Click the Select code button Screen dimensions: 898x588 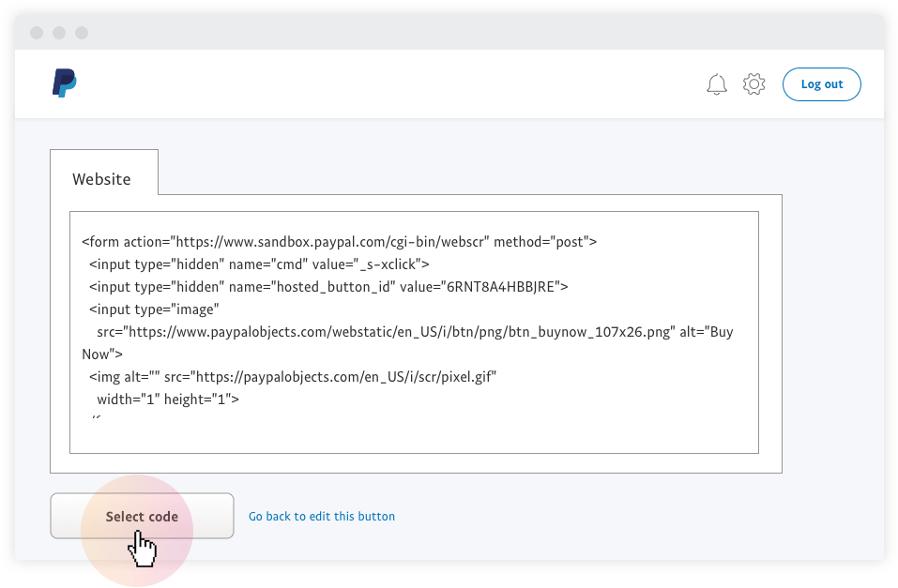142,516
